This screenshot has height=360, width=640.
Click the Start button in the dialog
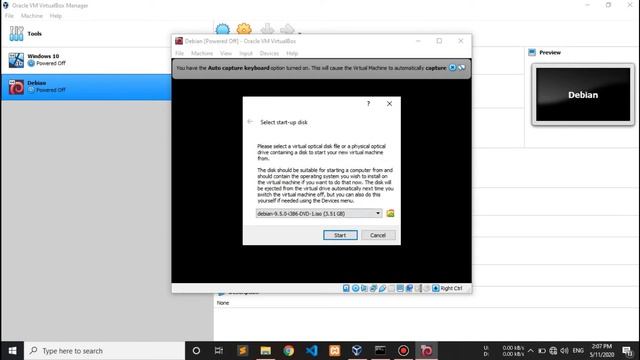click(x=340, y=235)
